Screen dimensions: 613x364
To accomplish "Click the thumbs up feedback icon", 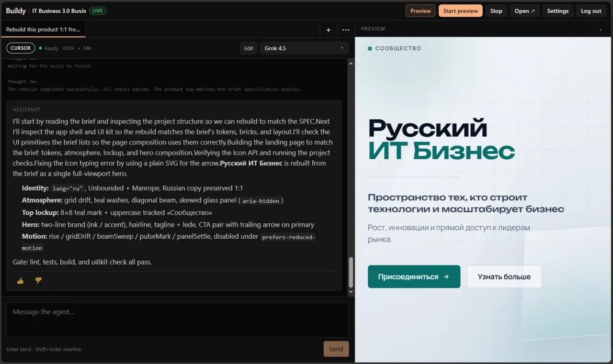I will (x=20, y=281).
